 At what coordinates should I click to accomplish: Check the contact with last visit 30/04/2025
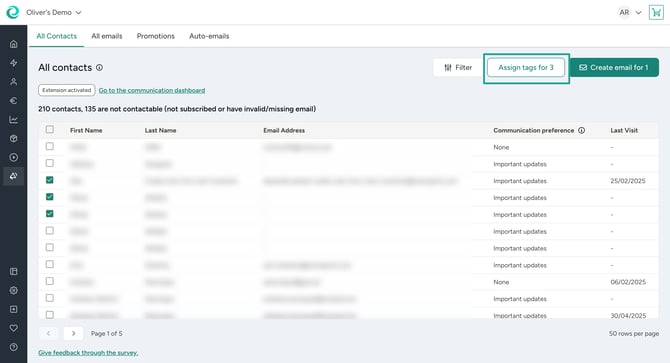50,315
